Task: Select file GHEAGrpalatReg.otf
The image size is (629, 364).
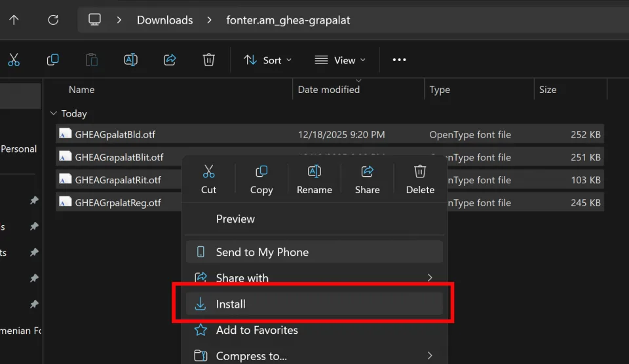Action: 119,203
